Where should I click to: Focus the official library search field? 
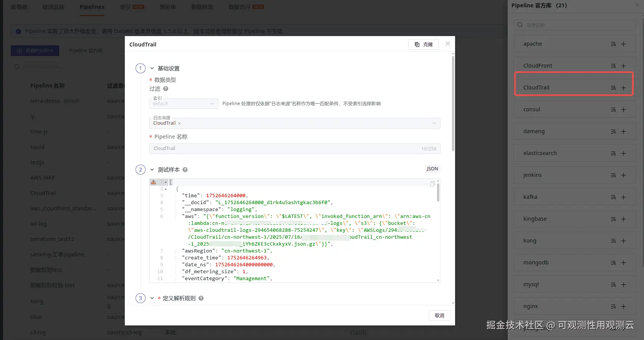575,25
